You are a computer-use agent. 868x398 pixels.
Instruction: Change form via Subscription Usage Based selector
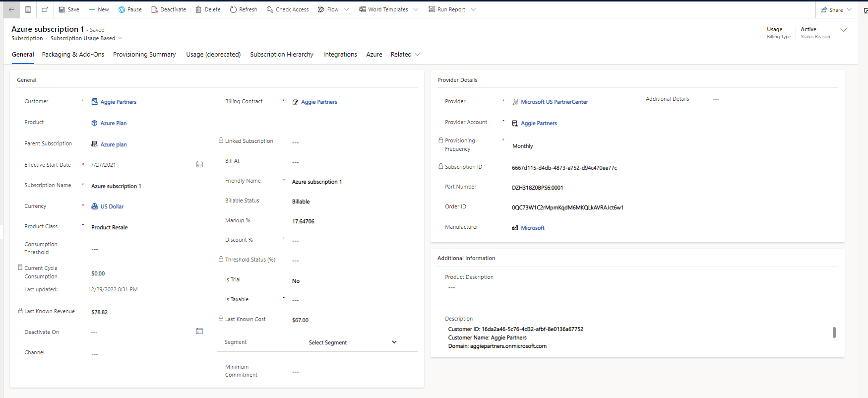click(86, 38)
